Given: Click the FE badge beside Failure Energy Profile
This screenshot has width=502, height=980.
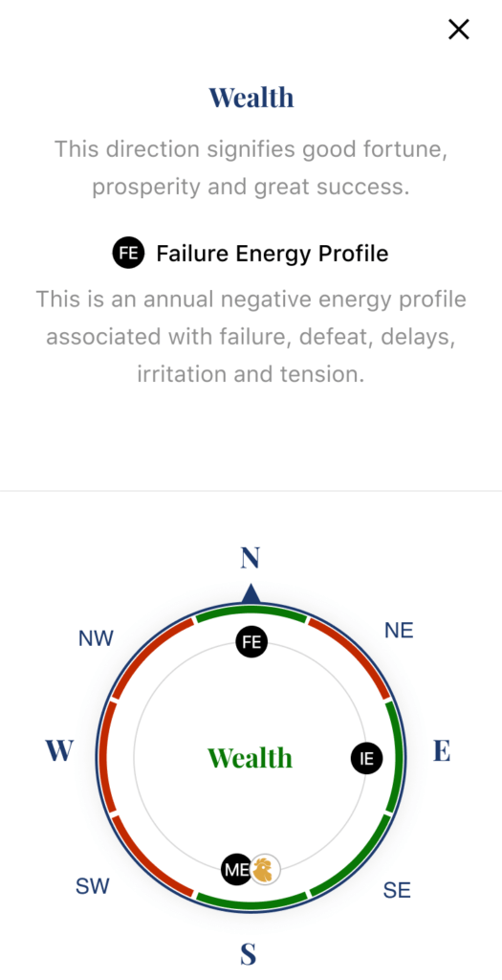Looking at the screenshot, I should coord(129,253).
